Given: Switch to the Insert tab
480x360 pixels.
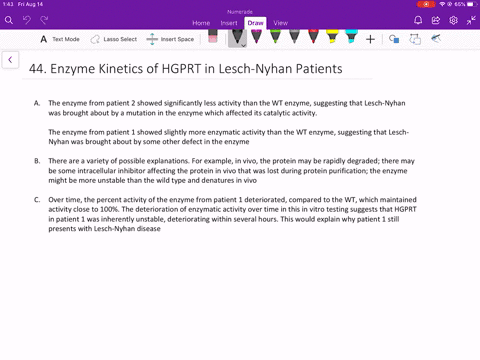Looking at the screenshot, I should pyautogui.click(x=229, y=23).
